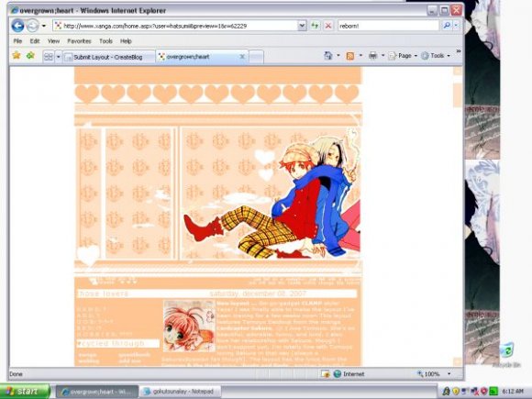The height and width of the screenshot is (399, 532).
Task: Expand the Feeds dropdown arrow
Action: (x=360, y=56)
